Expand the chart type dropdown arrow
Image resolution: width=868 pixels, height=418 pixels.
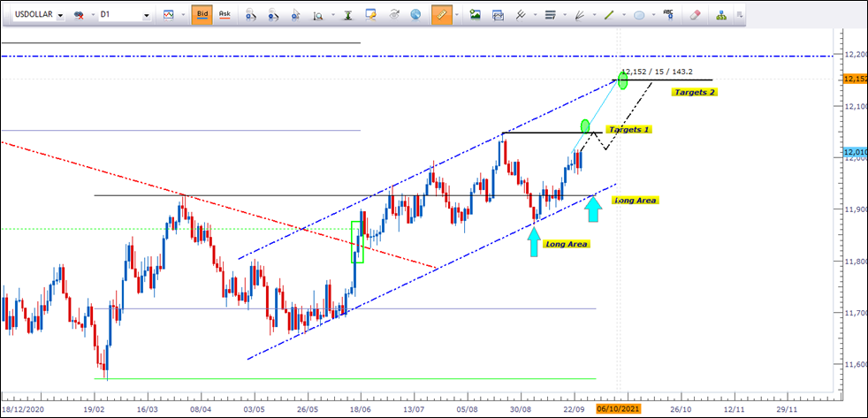pyautogui.click(x=182, y=15)
